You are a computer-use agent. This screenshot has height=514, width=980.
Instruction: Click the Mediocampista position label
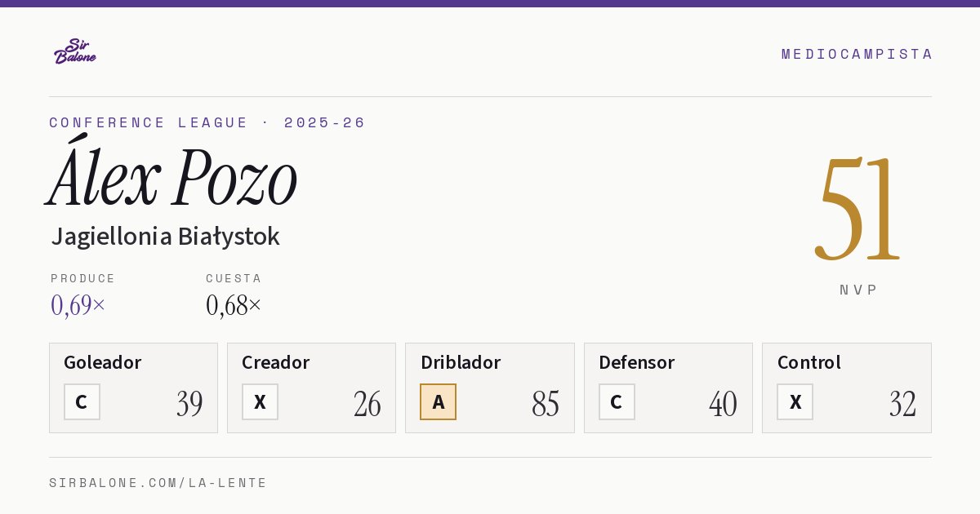tap(857, 54)
